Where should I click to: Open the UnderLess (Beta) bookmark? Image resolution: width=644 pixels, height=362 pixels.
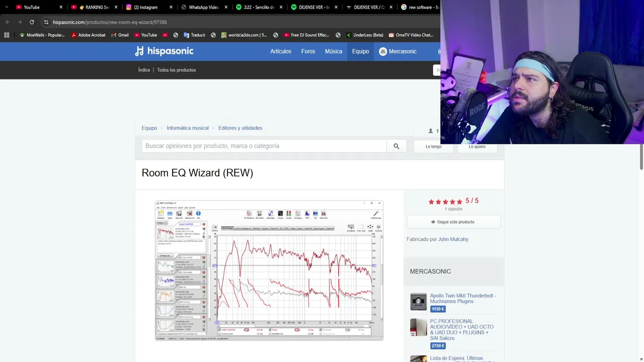click(364, 35)
